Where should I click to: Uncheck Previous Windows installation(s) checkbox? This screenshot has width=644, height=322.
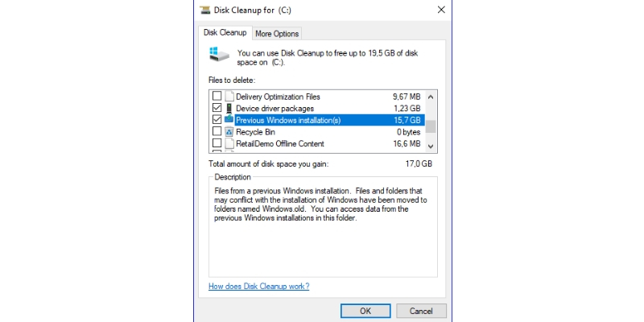(x=217, y=120)
